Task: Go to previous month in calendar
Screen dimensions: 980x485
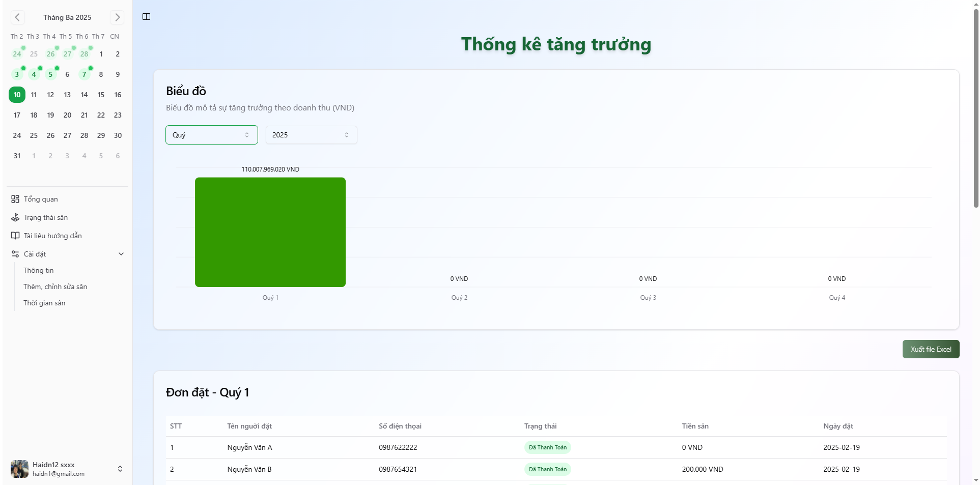Action: click(x=17, y=17)
